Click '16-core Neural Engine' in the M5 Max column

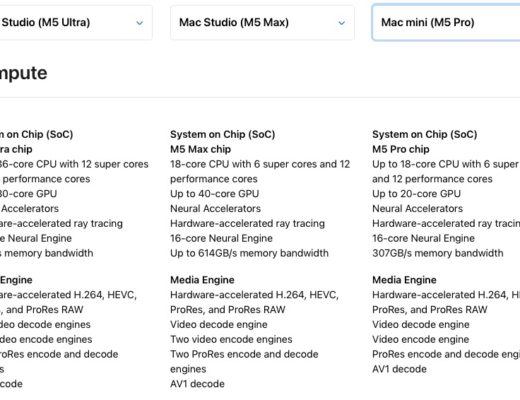pyautogui.click(x=221, y=238)
